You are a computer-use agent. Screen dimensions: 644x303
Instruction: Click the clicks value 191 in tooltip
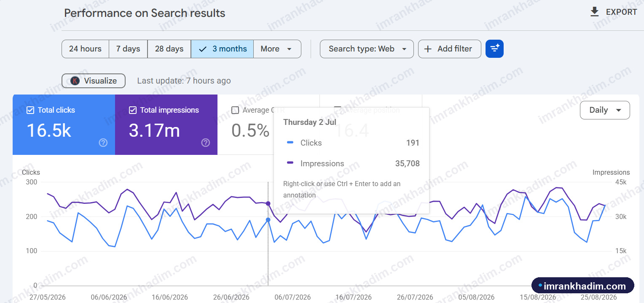[413, 143]
